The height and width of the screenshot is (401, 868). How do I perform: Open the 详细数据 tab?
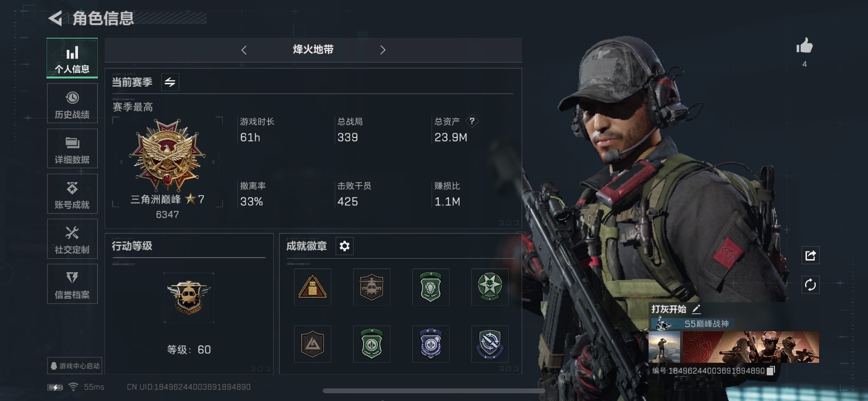click(x=72, y=149)
